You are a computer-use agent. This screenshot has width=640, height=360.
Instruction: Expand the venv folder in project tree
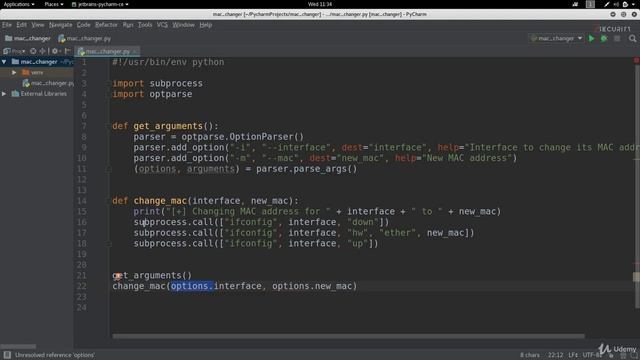pyautogui.click(x=14, y=72)
